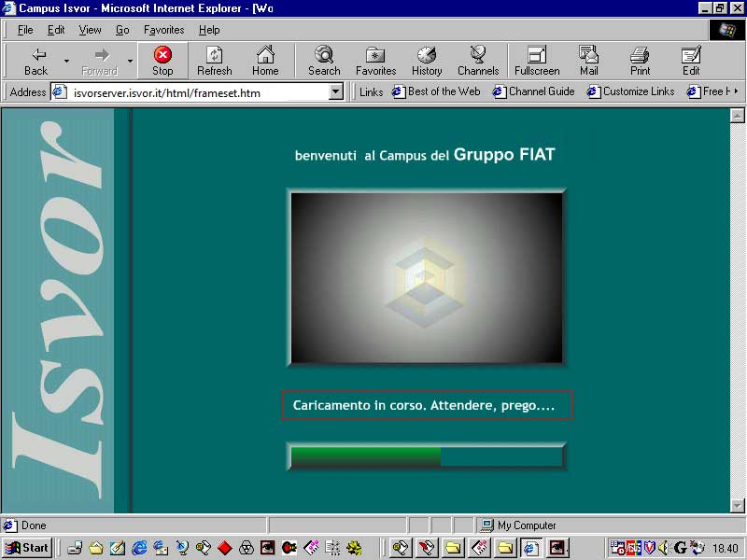Go back using the Back toolbar button
This screenshot has width=747, height=560.
(x=36, y=61)
